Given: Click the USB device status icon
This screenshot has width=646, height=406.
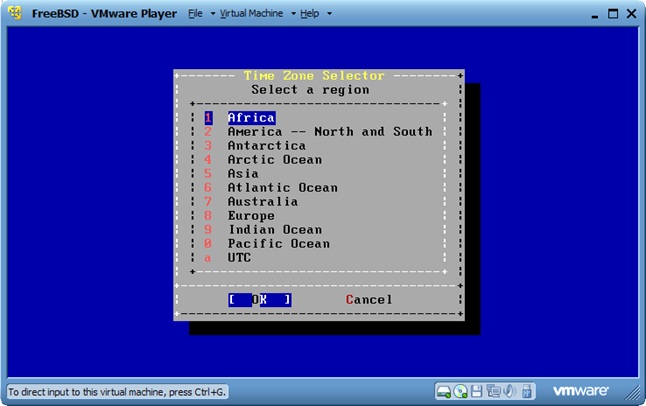Looking at the screenshot, I should click(x=524, y=390).
